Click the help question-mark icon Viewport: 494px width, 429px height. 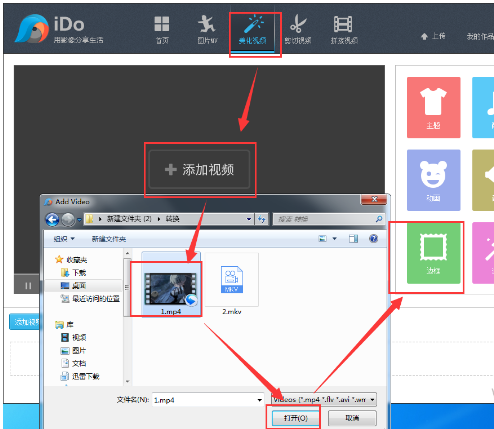(373, 238)
